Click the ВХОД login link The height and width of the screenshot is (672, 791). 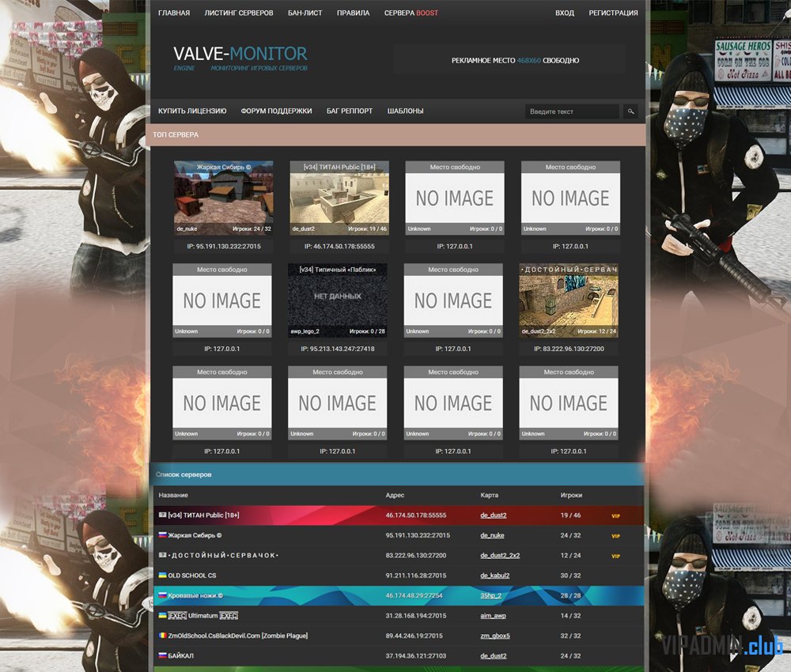pyautogui.click(x=565, y=13)
